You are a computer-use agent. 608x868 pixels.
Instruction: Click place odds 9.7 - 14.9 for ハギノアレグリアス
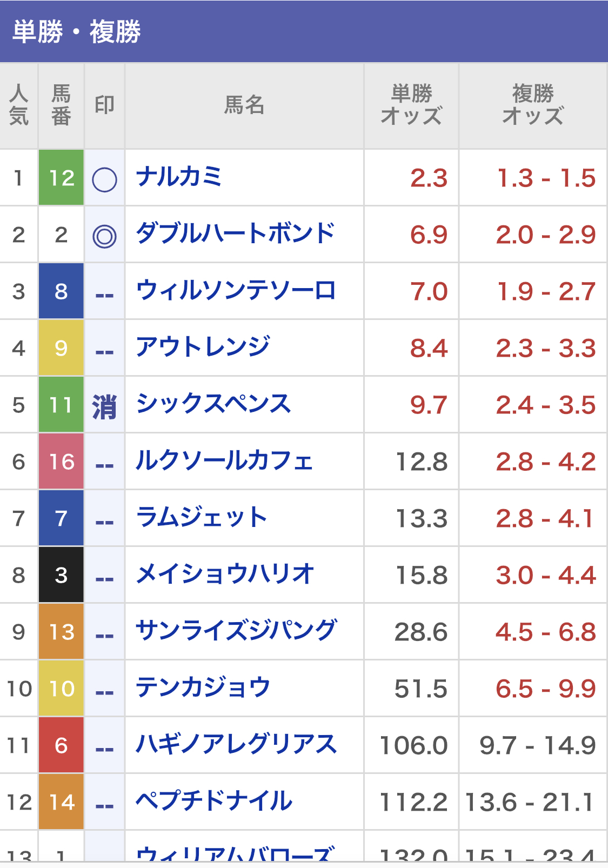pyautogui.click(x=537, y=746)
